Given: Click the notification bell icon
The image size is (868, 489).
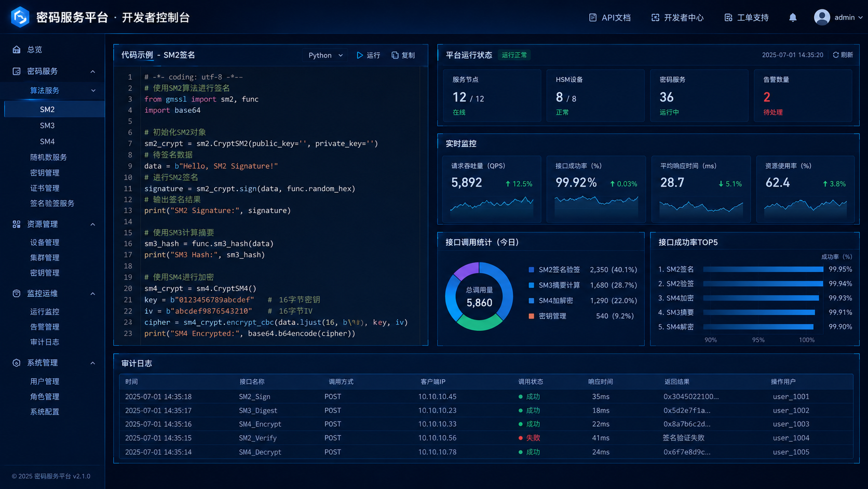Looking at the screenshot, I should (x=793, y=18).
